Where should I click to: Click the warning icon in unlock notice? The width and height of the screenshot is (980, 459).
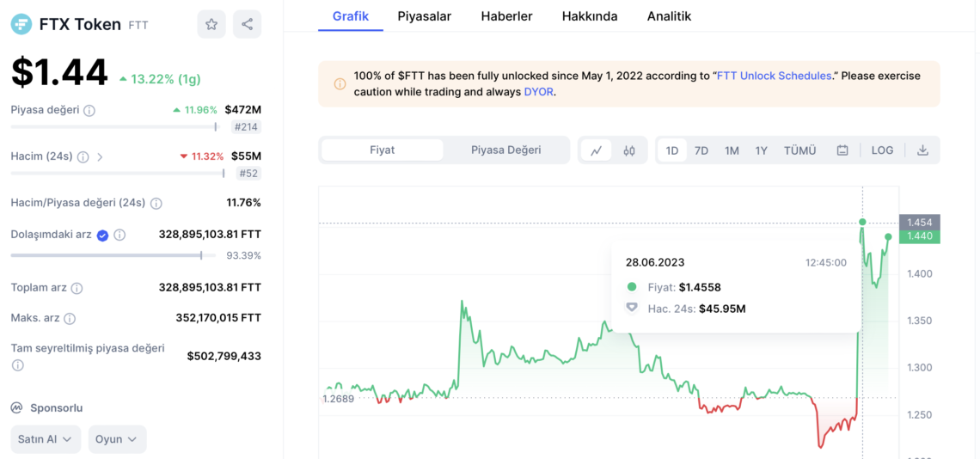pyautogui.click(x=340, y=83)
